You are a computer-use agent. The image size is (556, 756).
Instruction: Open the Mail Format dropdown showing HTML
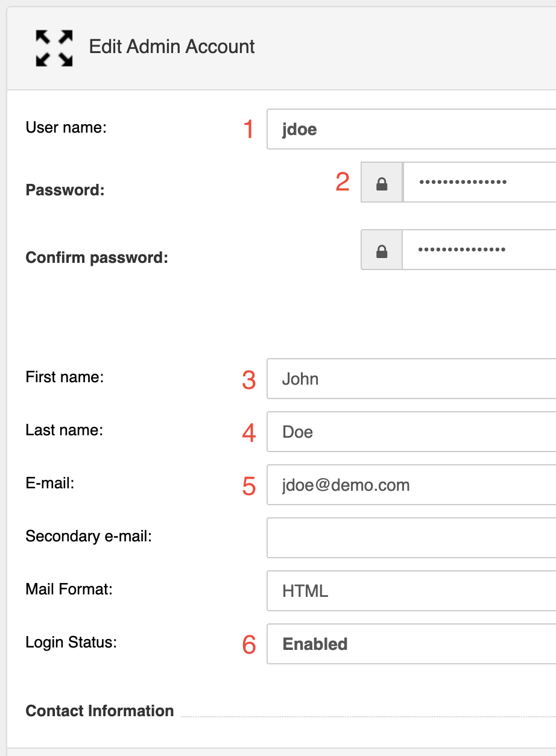(411, 591)
